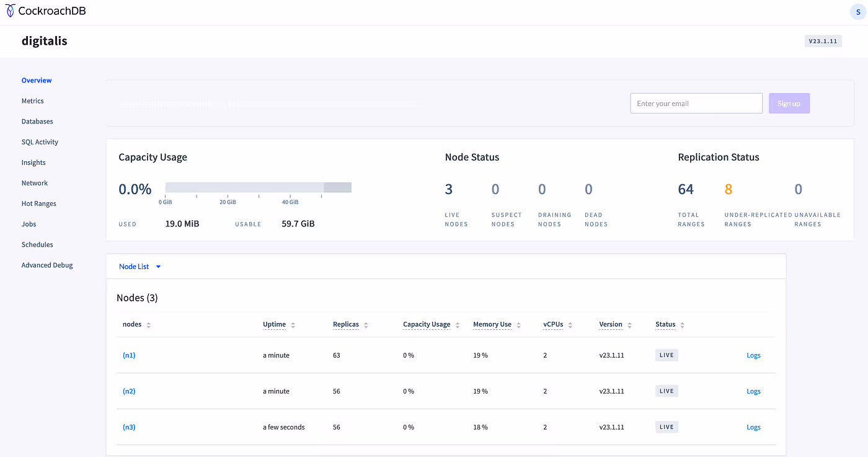This screenshot has width=868, height=457.
Task: Click the 8 under-replicated ranges count
Action: 728,189
